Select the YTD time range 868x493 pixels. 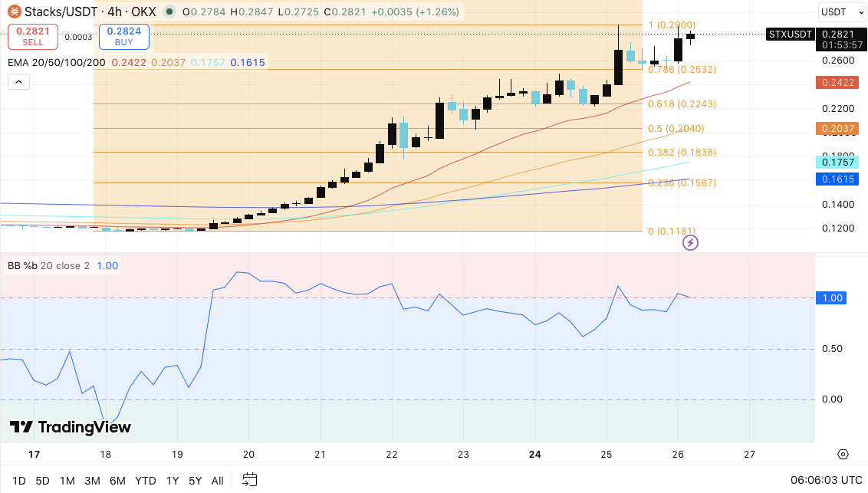[x=146, y=480]
